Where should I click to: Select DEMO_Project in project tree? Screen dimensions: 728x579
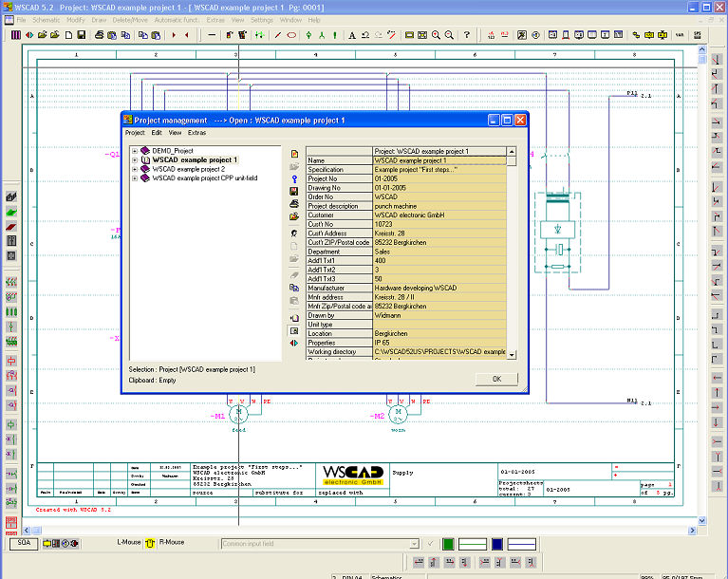tap(172, 151)
